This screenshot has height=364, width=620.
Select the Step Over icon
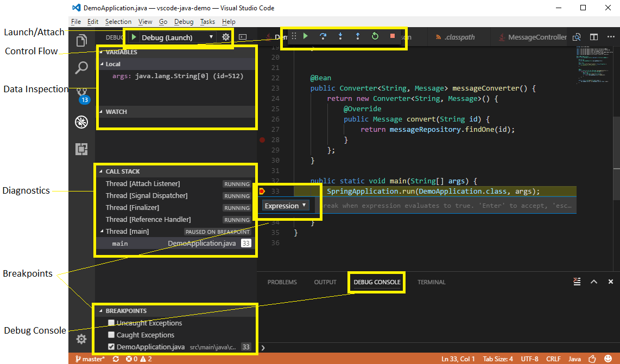[x=323, y=36]
